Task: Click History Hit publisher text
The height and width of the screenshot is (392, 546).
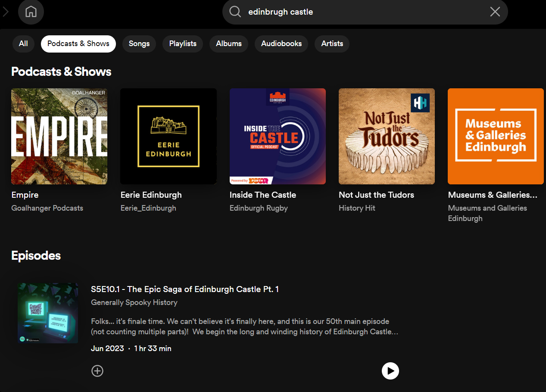Action: (357, 208)
